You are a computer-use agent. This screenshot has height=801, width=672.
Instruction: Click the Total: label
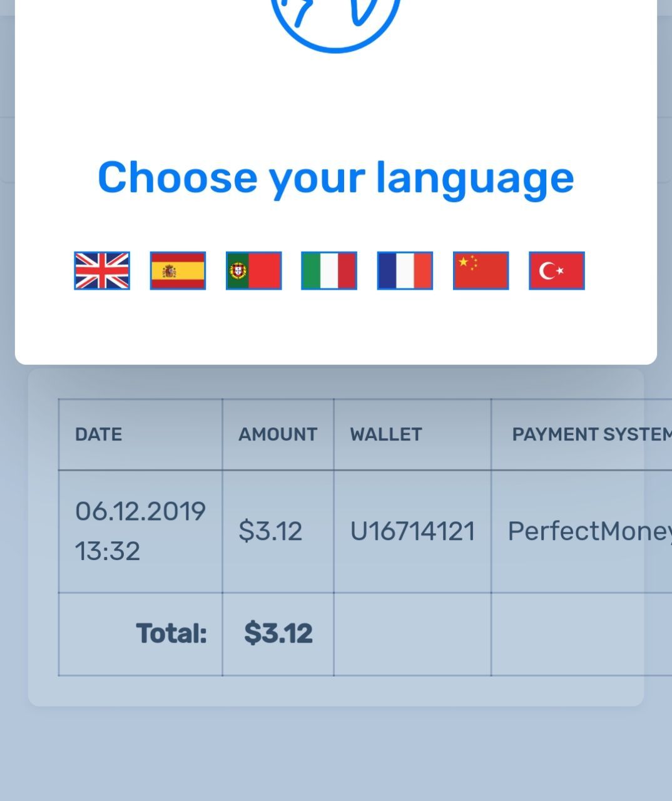click(x=171, y=633)
